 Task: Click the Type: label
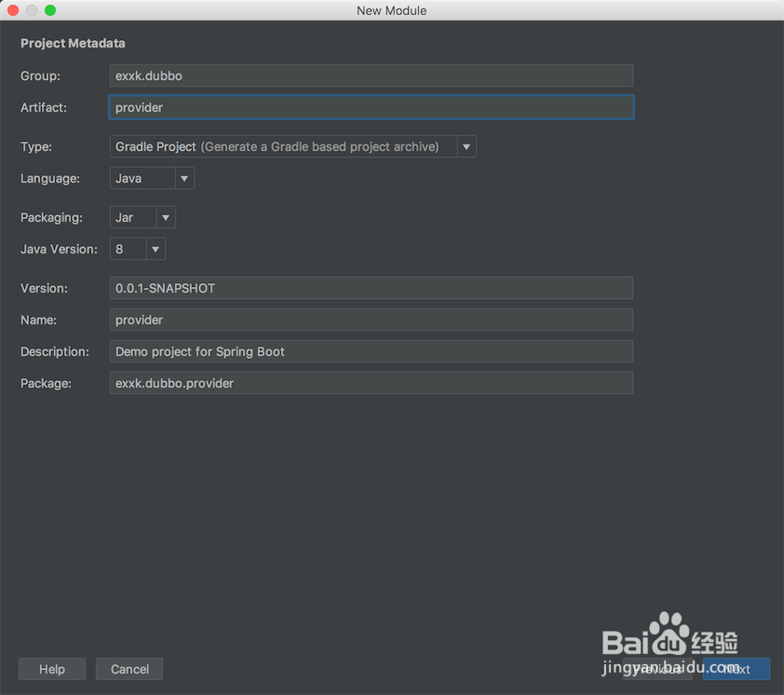(36, 146)
